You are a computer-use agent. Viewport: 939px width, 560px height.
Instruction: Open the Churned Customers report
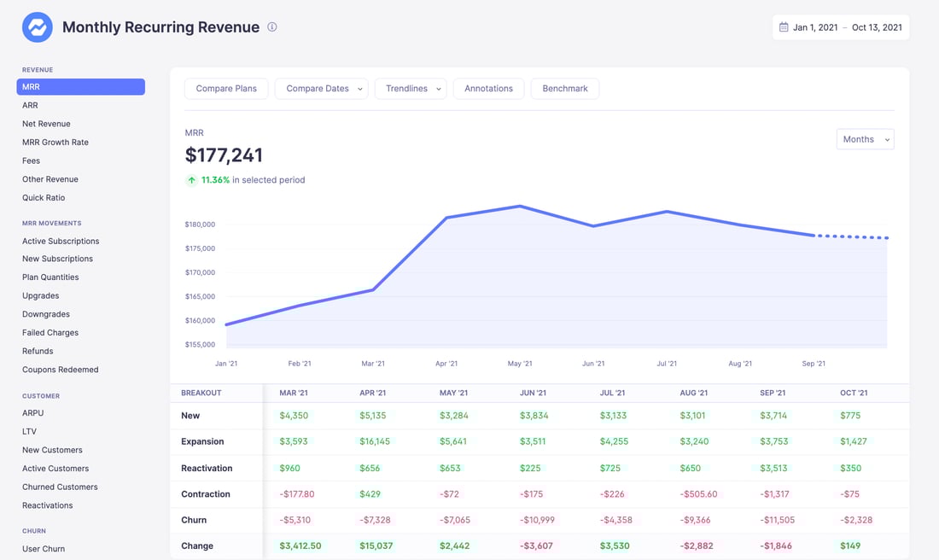click(x=59, y=487)
